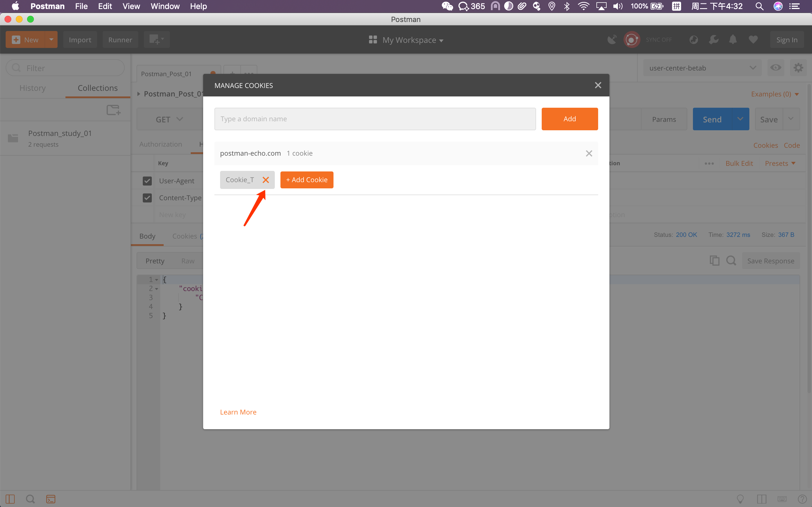Close the Manage Cookies dialog
The width and height of the screenshot is (812, 507).
(598, 85)
